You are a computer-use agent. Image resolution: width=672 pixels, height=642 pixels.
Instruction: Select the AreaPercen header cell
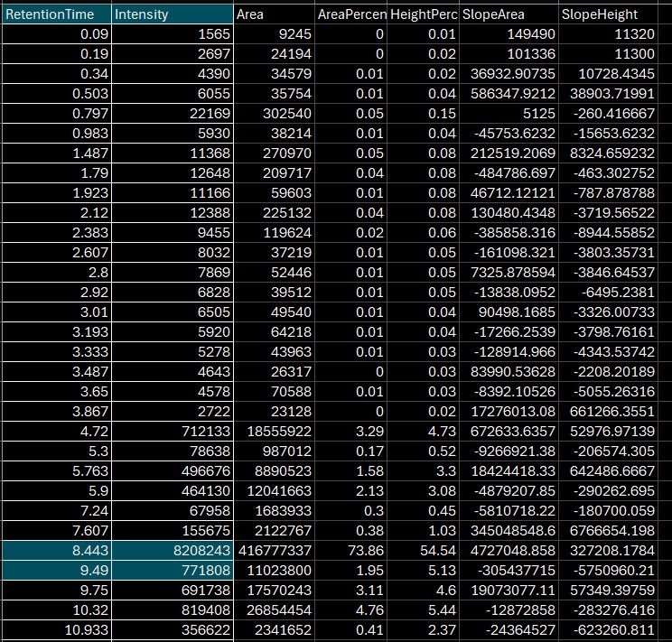click(351, 14)
